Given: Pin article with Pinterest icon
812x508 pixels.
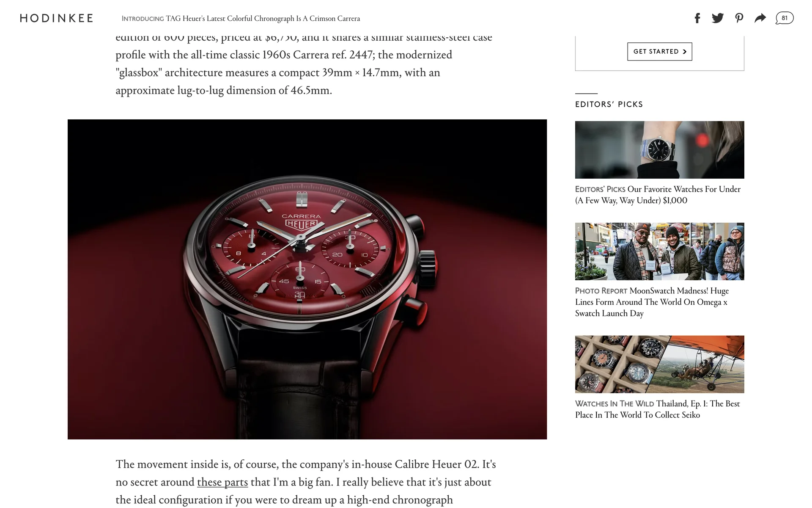Looking at the screenshot, I should pyautogui.click(x=739, y=18).
